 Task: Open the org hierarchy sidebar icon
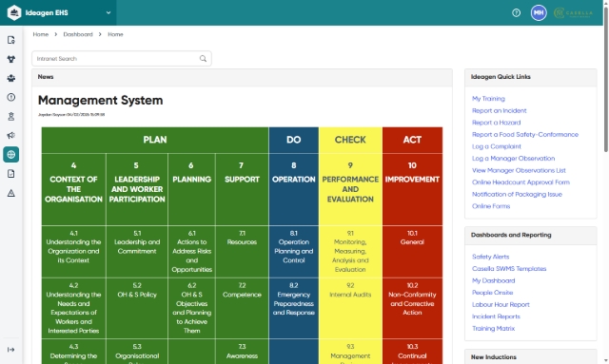tap(10, 59)
